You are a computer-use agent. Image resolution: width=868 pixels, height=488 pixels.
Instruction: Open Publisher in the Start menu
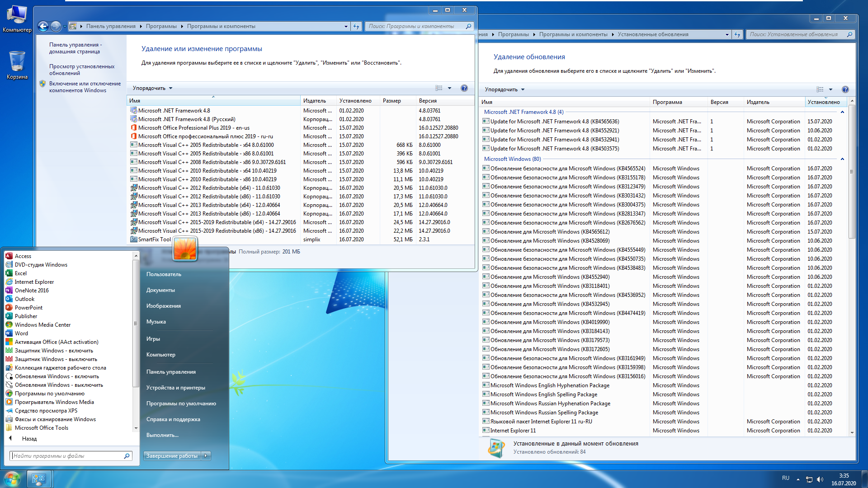[x=26, y=316]
